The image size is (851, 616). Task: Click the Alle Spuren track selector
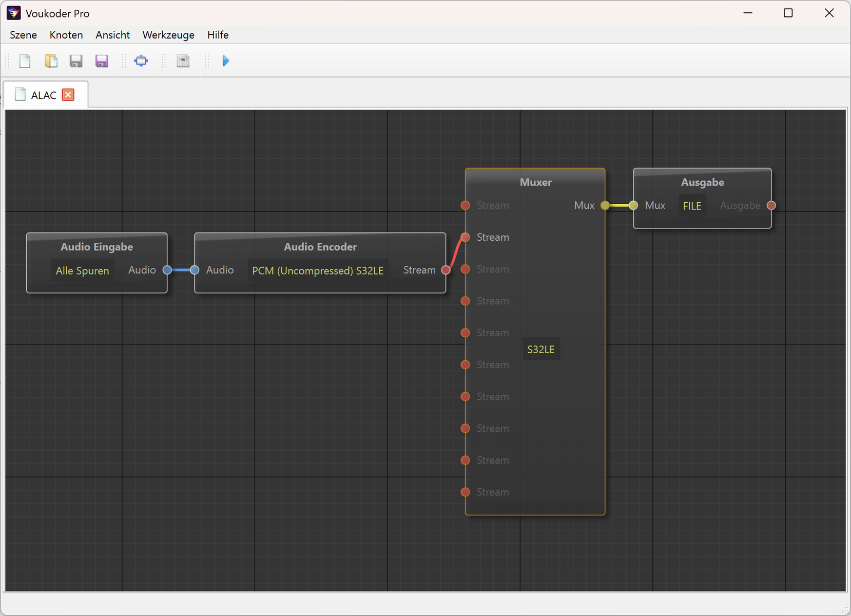click(x=82, y=271)
